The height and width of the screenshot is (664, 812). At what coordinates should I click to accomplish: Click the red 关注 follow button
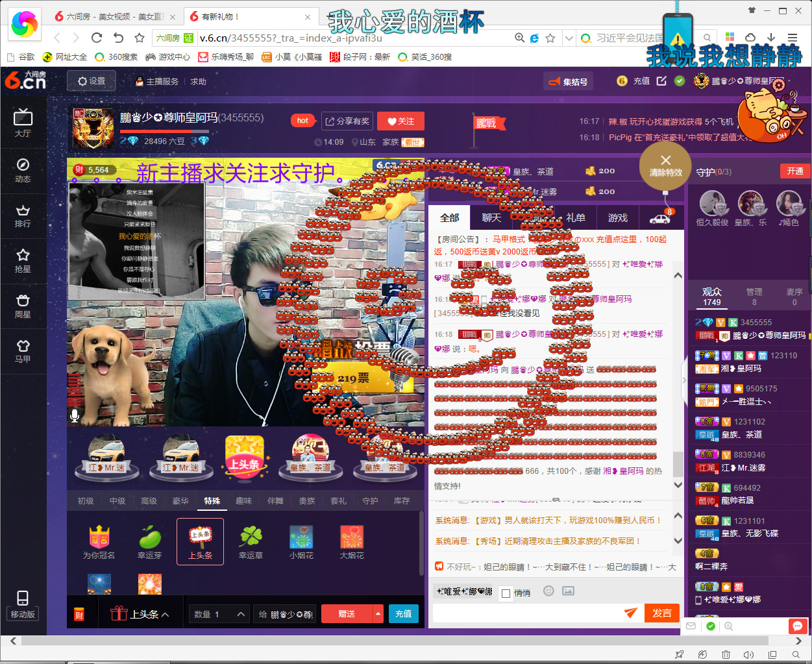tap(400, 121)
